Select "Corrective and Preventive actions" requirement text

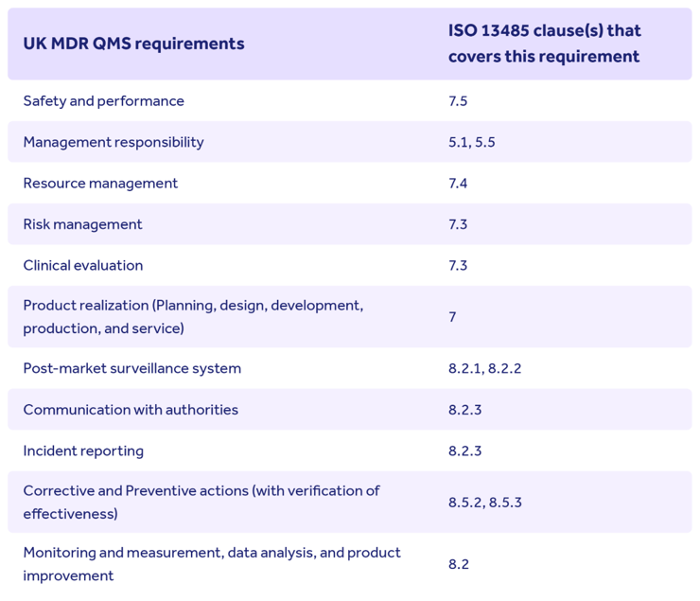pos(201,502)
